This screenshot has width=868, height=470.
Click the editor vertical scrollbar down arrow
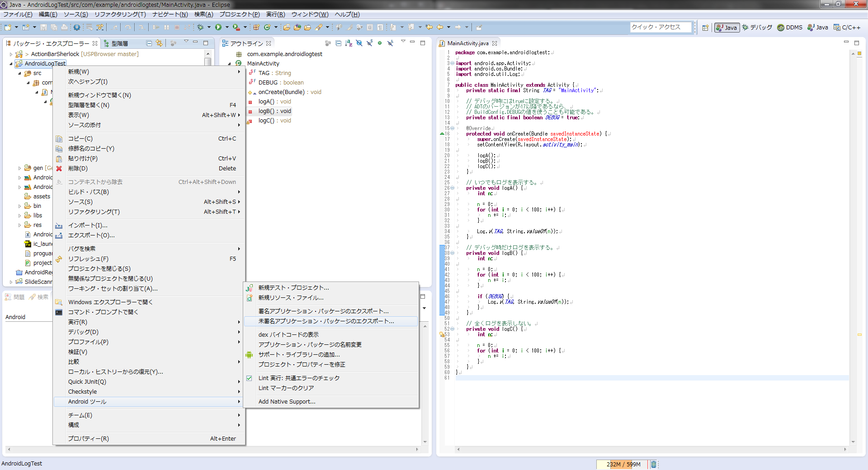tap(853, 442)
